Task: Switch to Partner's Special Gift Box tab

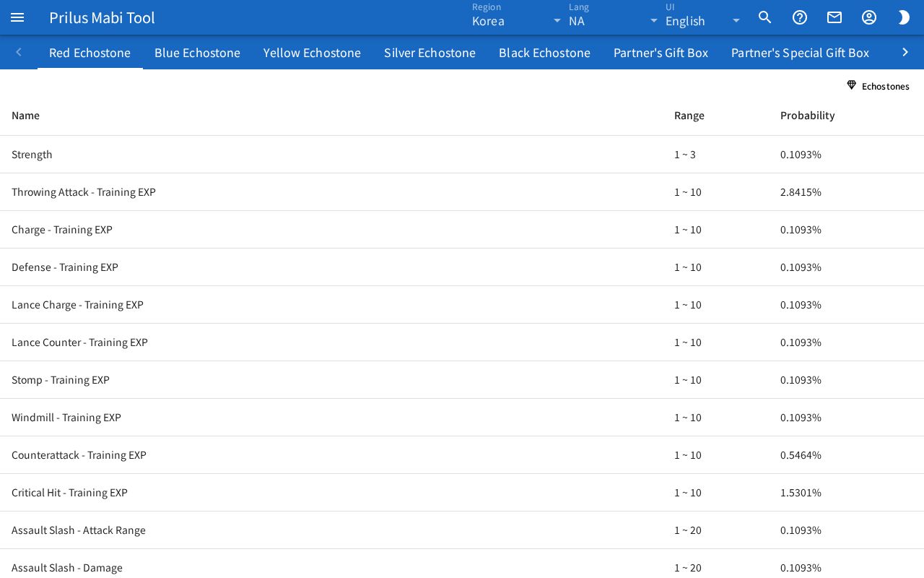Action: [800, 52]
